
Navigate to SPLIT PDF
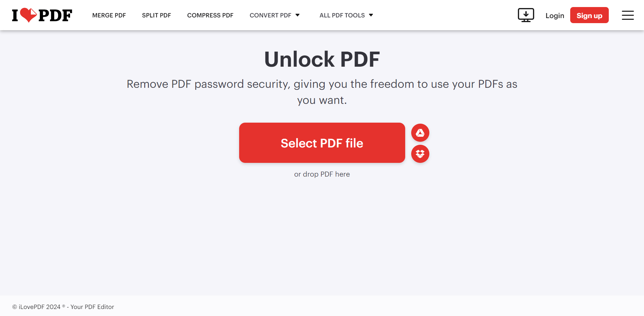tap(156, 15)
